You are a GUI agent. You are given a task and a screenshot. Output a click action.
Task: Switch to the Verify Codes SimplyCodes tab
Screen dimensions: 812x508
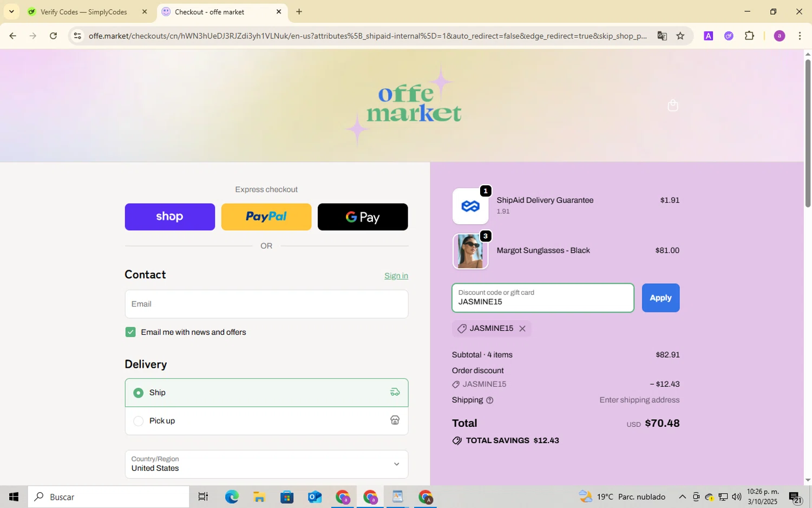84,11
